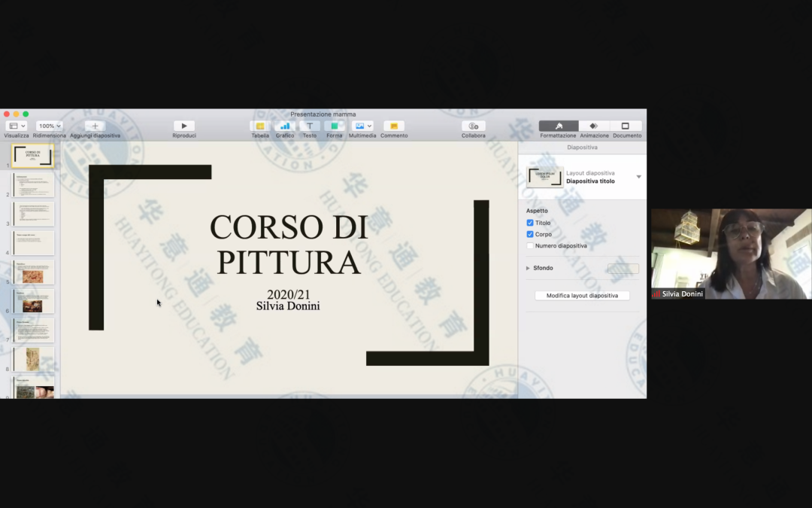Click the Collabora sharing icon

(474, 126)
